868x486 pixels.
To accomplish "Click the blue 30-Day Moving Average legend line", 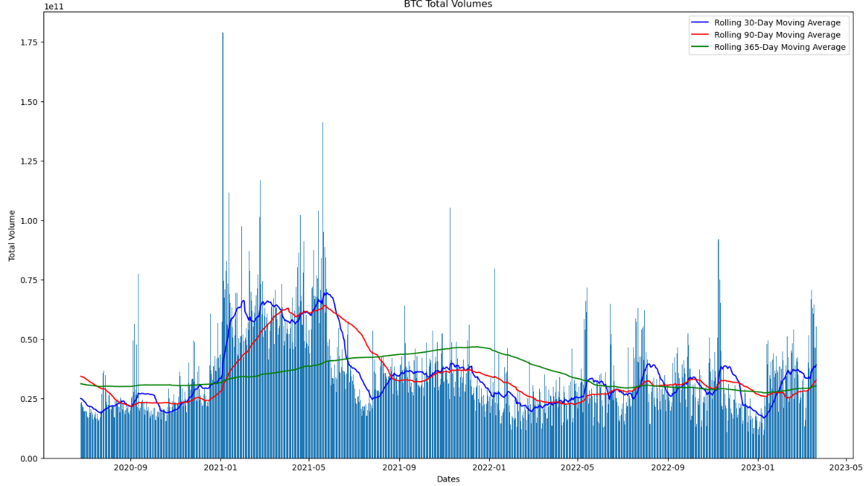I will point(700,22).
